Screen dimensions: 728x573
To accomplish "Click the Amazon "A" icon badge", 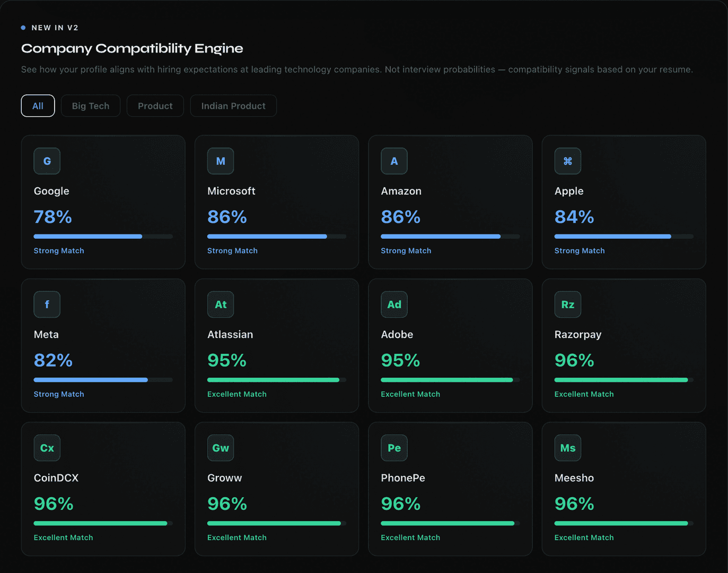I will pyautogui.click(x=394, y=161).
